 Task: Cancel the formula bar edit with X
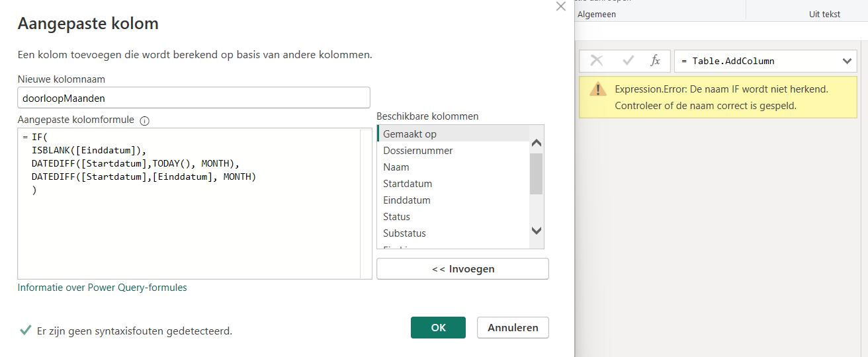(x=596, y=61)
